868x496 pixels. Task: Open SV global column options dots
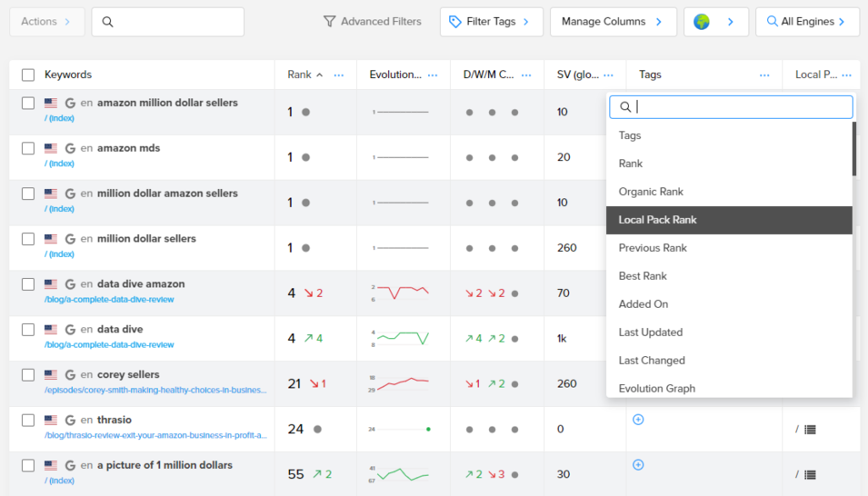(x=609, y=75)
